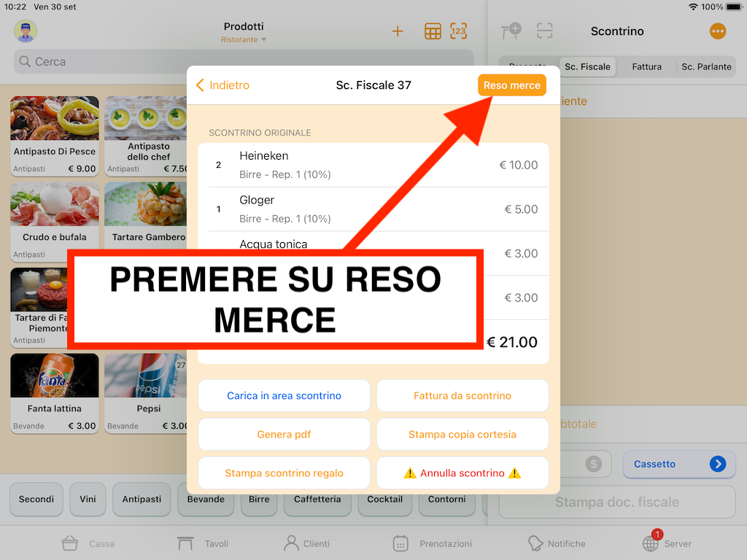Select Antipasto dello chef product
This screenshot has width=747, height=560.
point(145,136)
